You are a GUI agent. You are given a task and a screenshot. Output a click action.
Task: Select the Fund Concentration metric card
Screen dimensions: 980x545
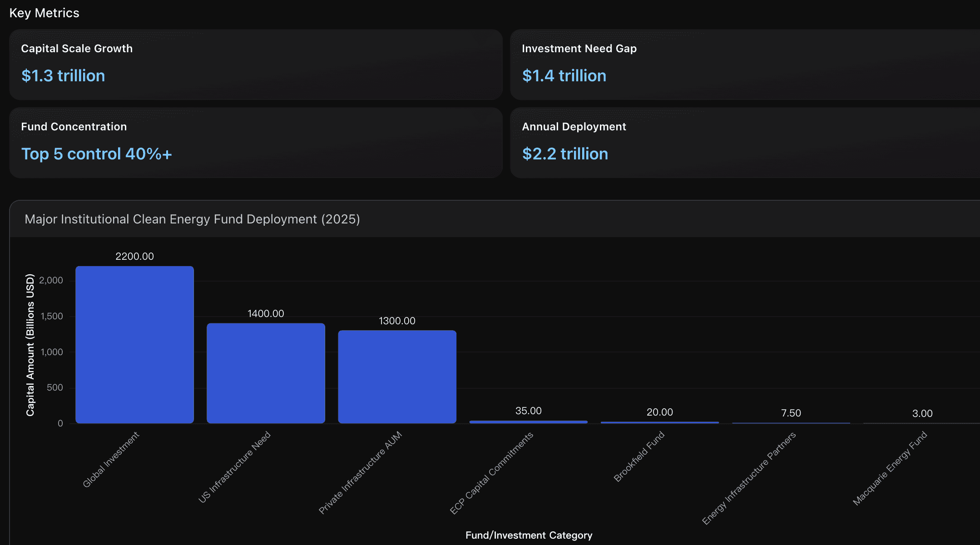point(255,143)
